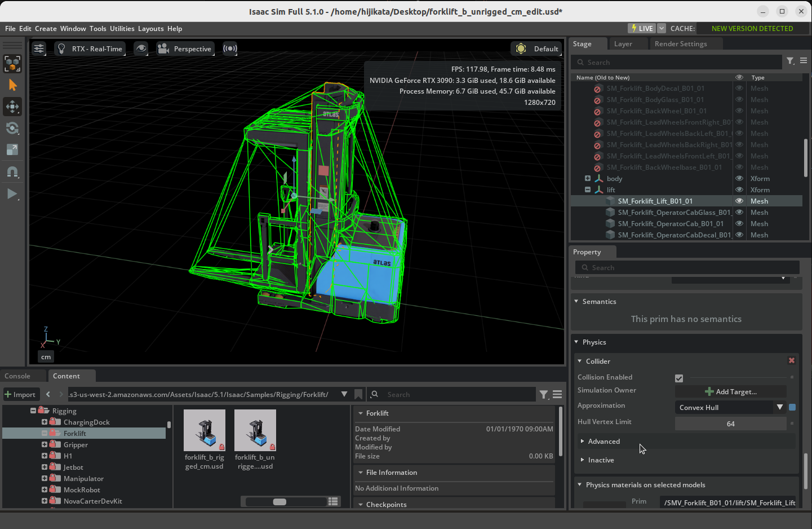812x529 pixels.
Task: Open the Create menu
Action: pos(46,29)
